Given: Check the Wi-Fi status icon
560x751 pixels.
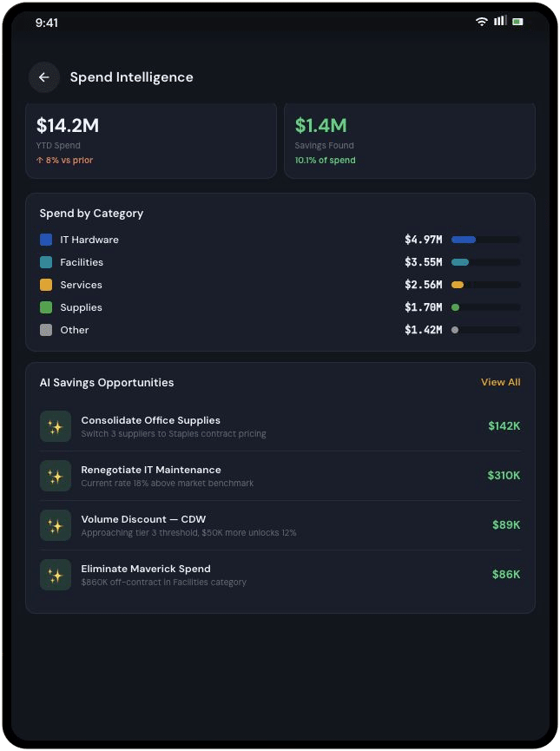Looking at the screenshot, I should pos(482,22).
